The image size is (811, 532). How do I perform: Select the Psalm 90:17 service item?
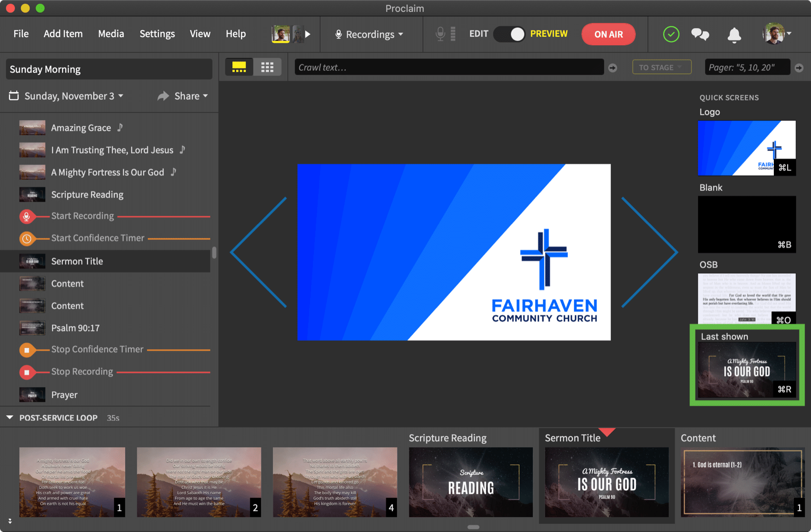point(105,328)
